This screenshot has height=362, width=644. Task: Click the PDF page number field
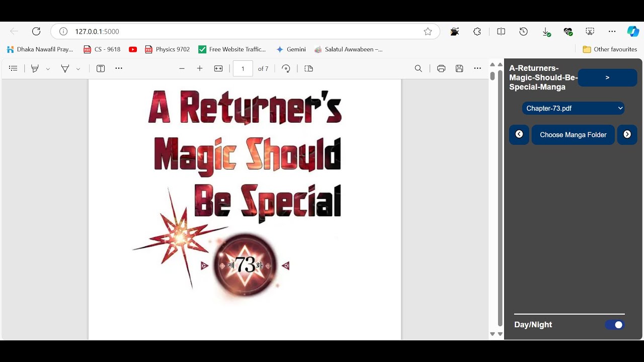(243, 68)
